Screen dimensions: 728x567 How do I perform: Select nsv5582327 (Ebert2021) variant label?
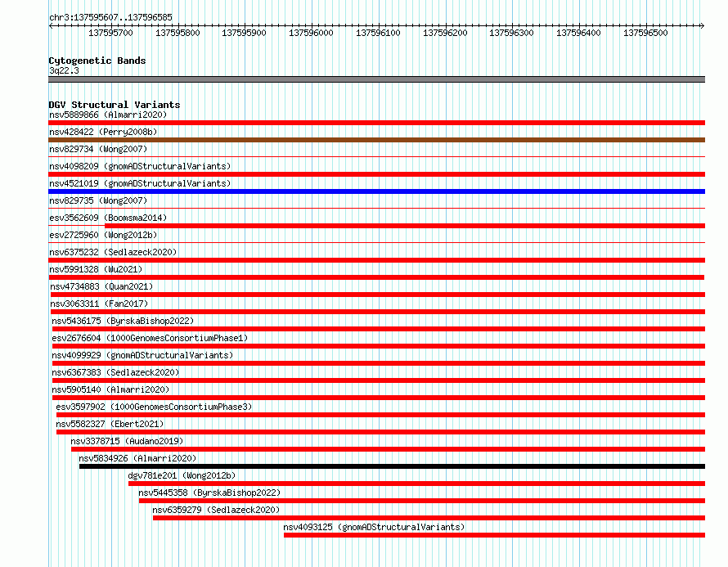coord(110,424)
